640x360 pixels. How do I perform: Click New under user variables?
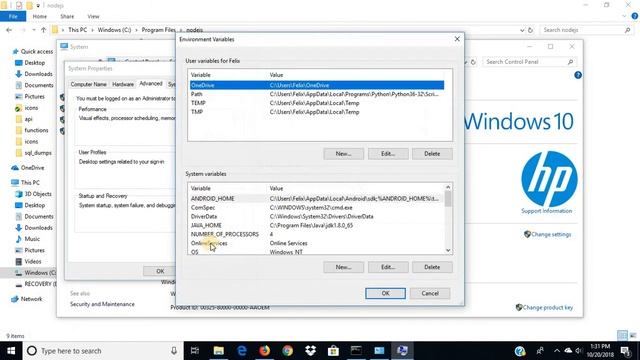[x=344, y=154]
